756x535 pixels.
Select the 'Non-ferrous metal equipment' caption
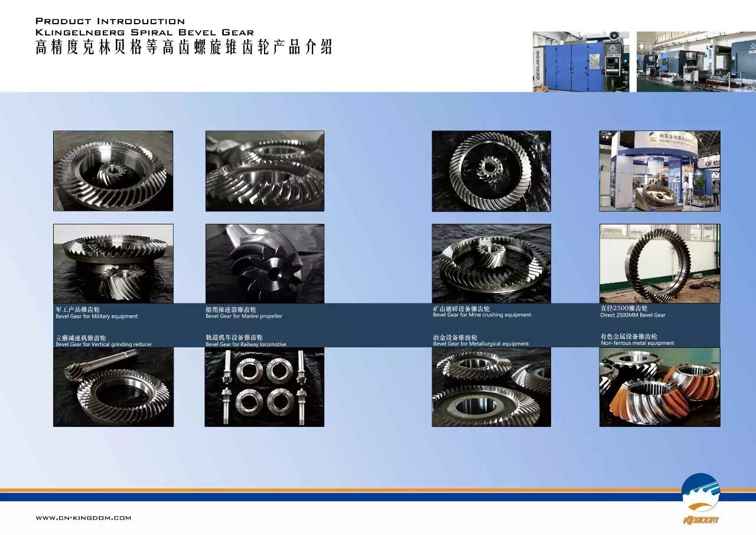click(637, 343)
